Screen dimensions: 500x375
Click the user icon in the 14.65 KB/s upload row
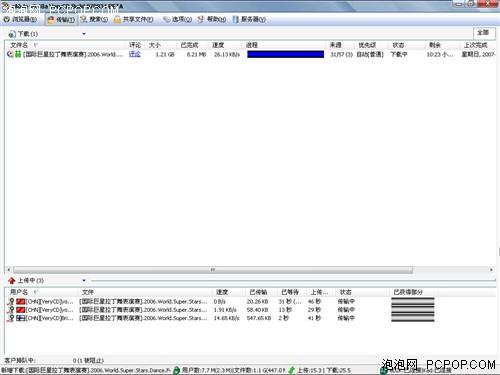tap(11, 318)
